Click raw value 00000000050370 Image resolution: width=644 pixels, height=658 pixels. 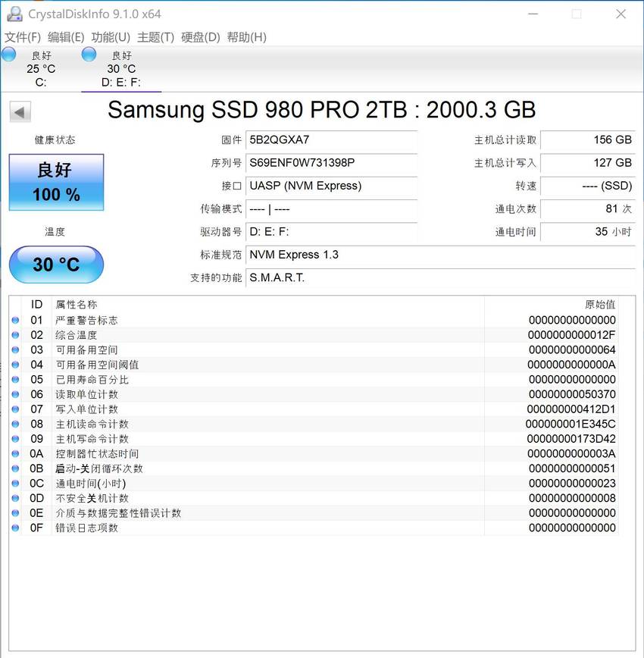[572, 394]
